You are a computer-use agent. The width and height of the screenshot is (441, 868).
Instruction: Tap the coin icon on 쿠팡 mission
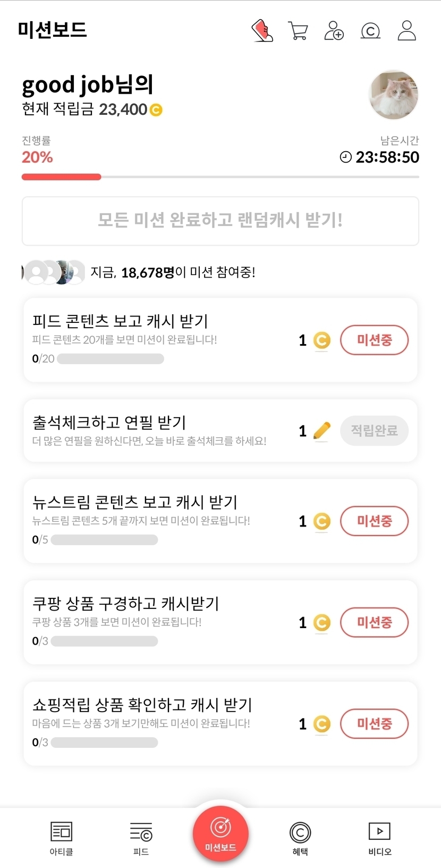[321, 622]
